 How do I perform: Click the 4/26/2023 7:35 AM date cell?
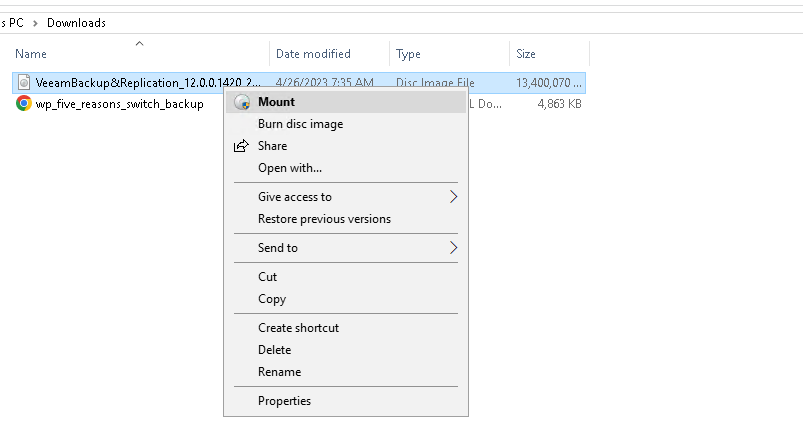tap(325, 83)
